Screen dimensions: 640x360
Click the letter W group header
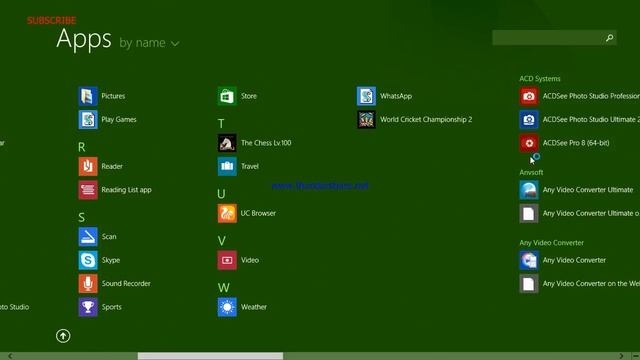223,288
